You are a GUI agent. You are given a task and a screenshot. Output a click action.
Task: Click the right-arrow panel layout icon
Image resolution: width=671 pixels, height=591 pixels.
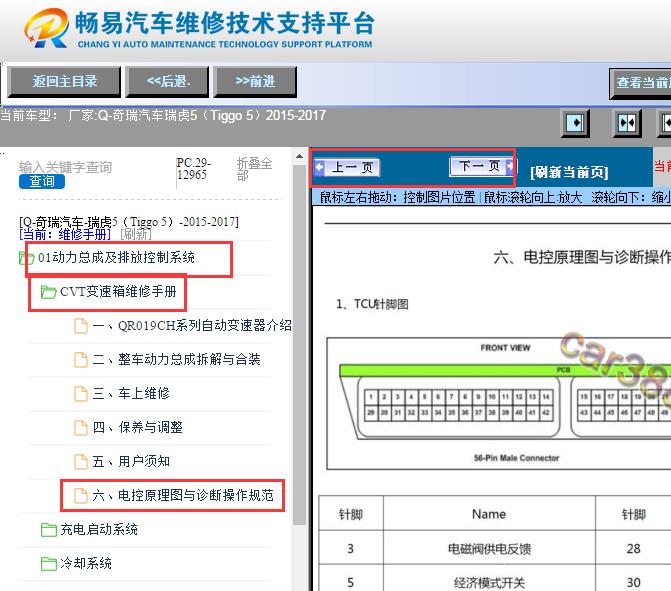575,123
